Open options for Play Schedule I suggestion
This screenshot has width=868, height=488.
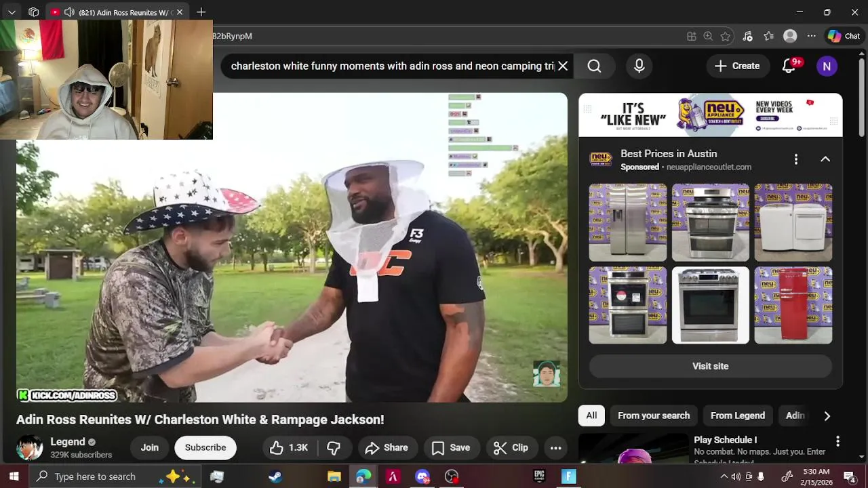click(x=837, y=441)
